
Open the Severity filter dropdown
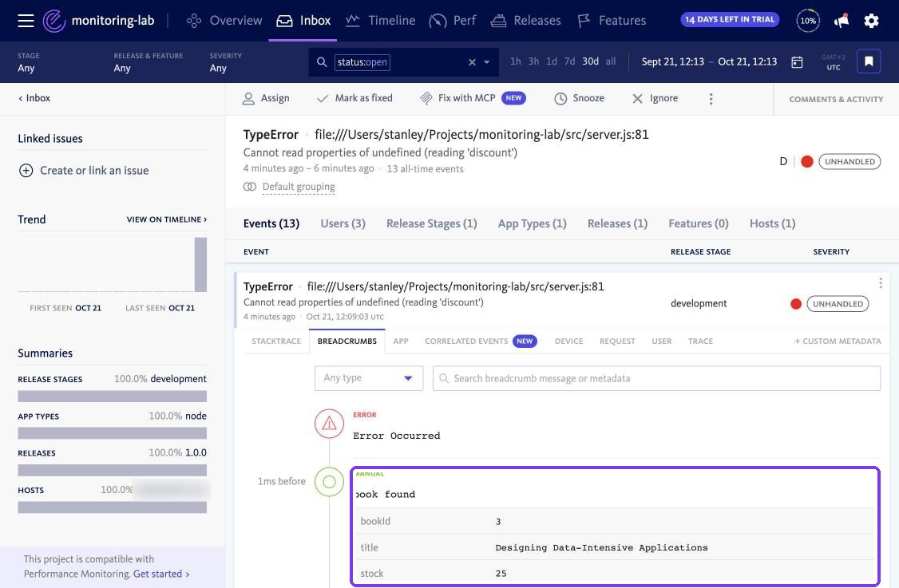point(225,62)
